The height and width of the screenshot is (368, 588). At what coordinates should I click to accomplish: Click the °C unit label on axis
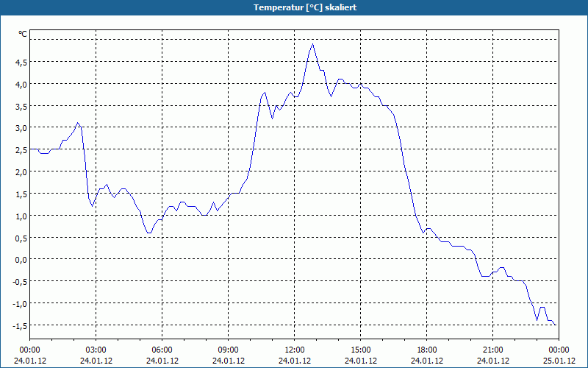(x=23, y=34)
